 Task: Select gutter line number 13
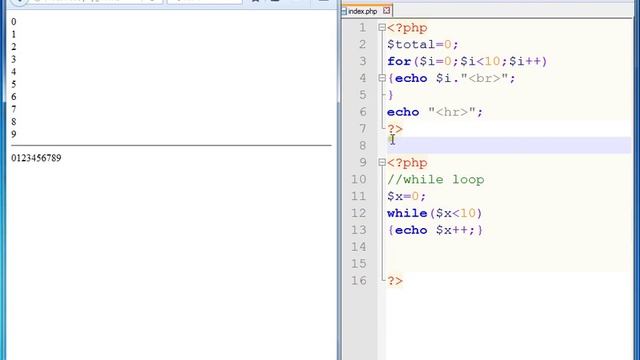click(x=359, y=230)
